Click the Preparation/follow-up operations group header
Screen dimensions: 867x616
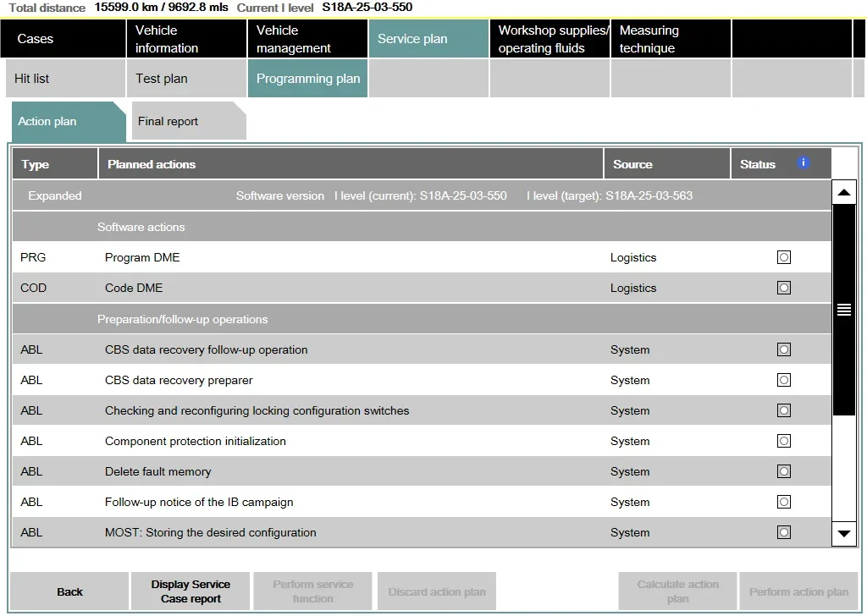[x=422, y=319]
